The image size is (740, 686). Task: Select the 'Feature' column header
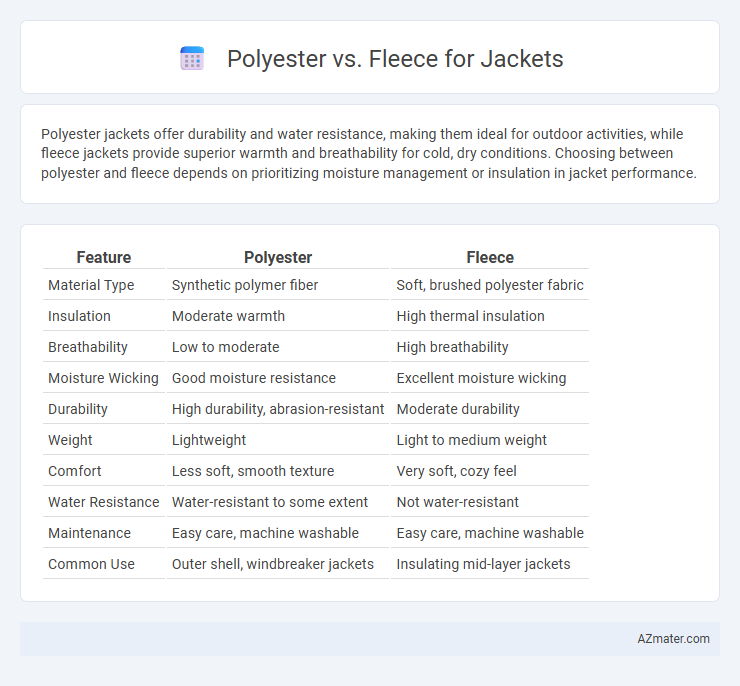[104, 257]
